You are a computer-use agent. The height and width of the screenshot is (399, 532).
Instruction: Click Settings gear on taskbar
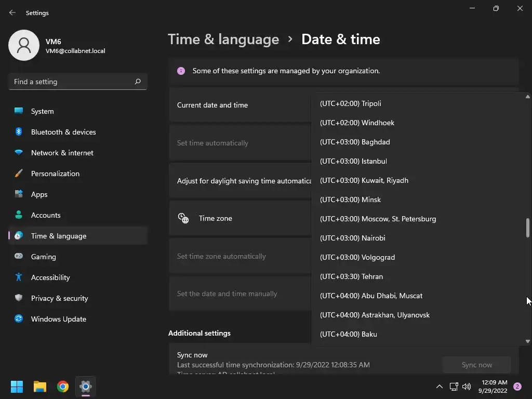86,387
